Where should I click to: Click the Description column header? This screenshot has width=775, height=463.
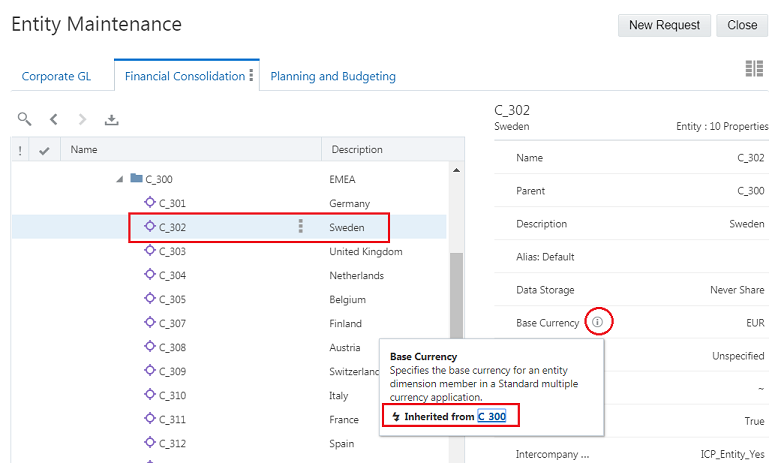(x=357, y=150)
